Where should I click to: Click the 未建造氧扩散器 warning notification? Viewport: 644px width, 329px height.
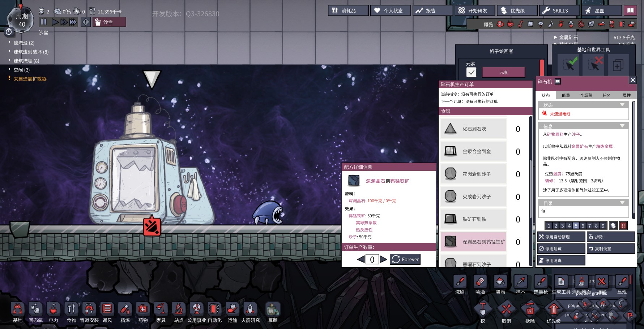[x=30, y=79]
